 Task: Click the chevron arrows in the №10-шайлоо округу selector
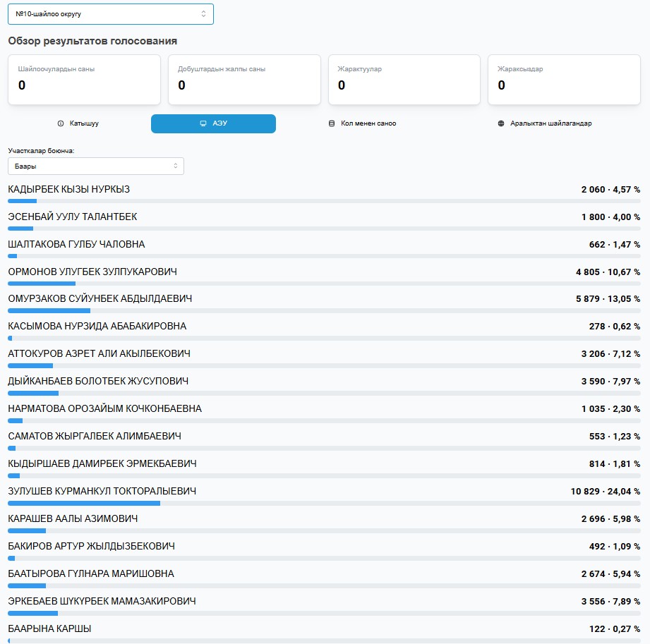(204, 14)
